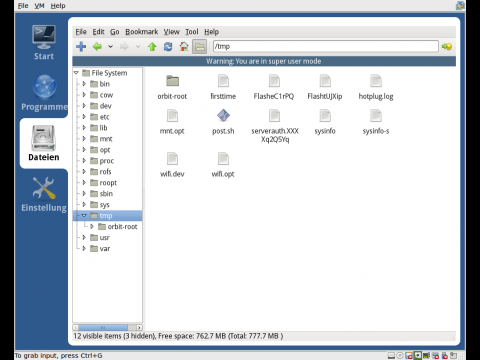Go to the home folder icon

(184, 47)
